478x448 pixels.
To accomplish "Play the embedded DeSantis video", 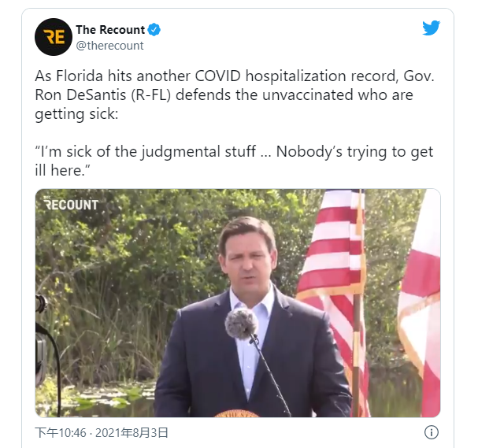I will pyautogui.click(x=238, y=303).
